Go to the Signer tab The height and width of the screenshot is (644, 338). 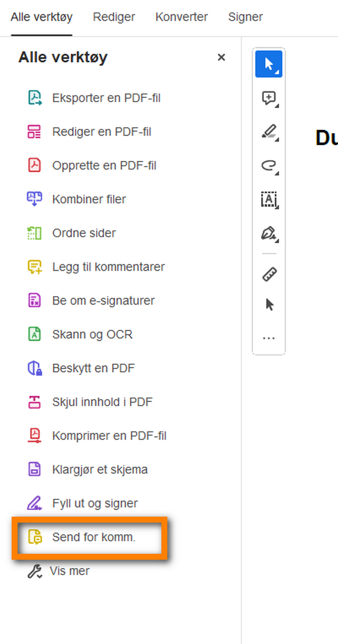coord(245,17)
